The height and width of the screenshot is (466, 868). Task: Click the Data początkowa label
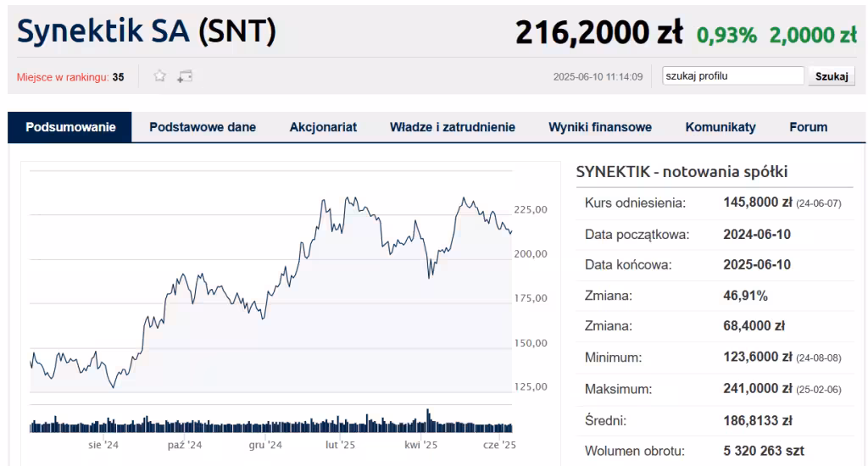[637, 235]
